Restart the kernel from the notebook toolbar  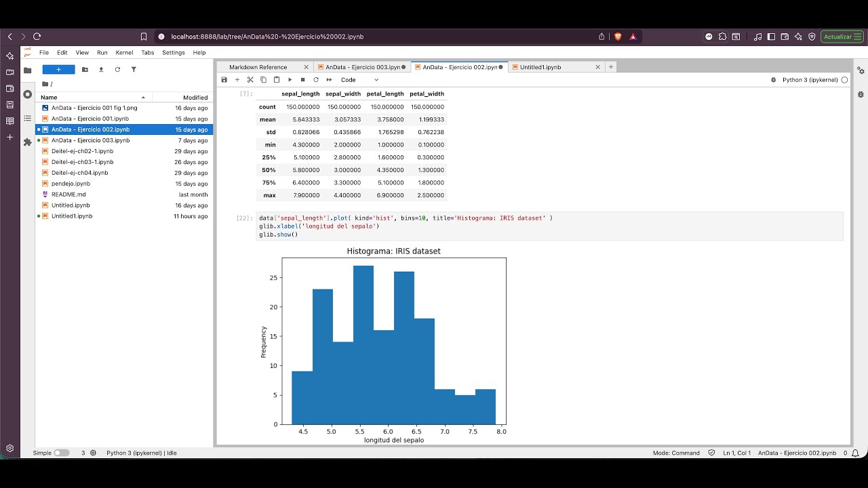316,80
